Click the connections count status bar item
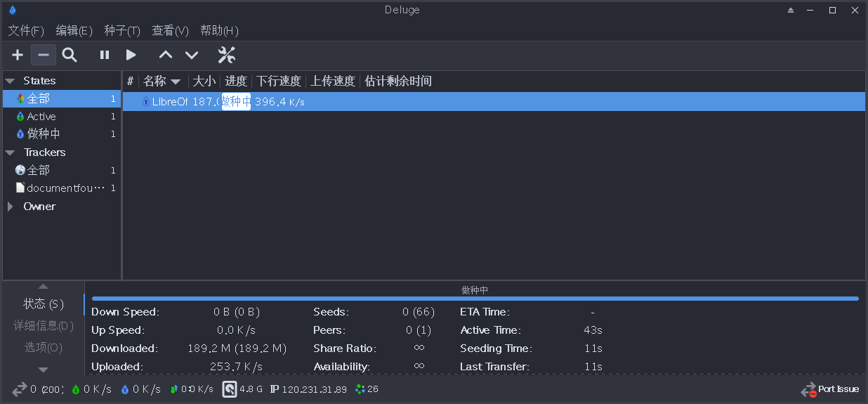 click(38, 389)
